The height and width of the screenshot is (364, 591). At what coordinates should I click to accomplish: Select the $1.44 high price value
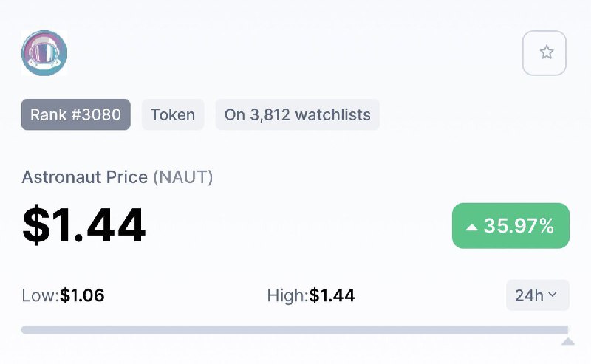(332, 295)
